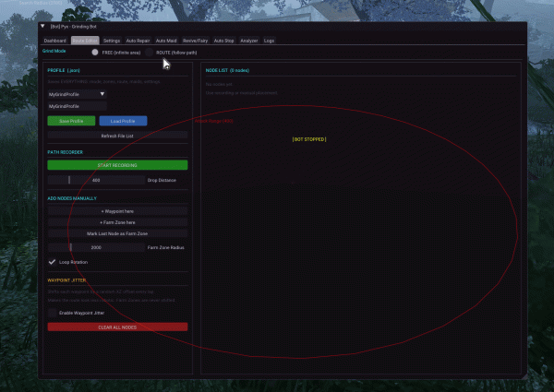Switch to the Settings tab
The image size is (554, 392).
(x=112, y=41)
